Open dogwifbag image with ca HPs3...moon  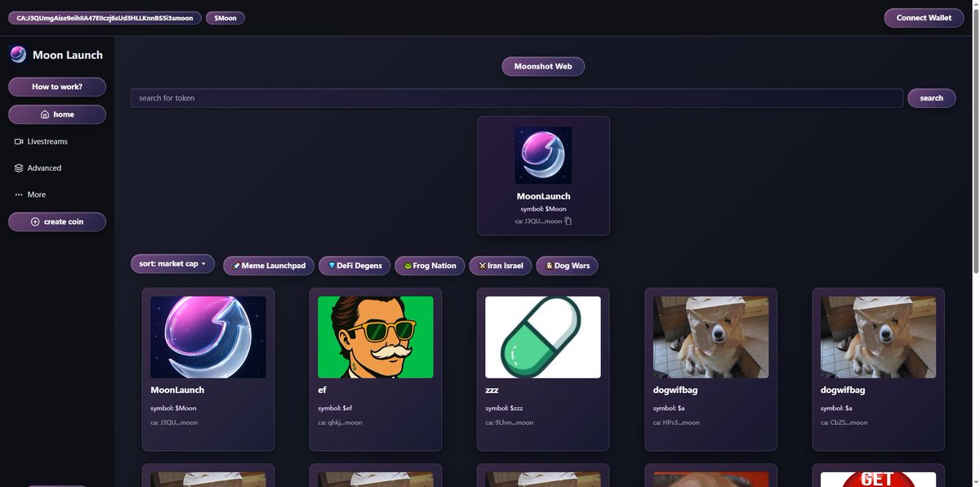[x=710, y=337]
